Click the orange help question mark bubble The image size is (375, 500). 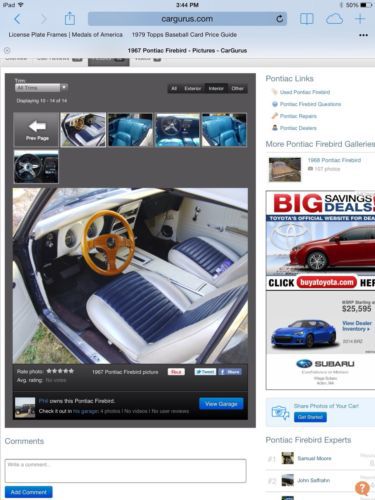coord(362,488)
